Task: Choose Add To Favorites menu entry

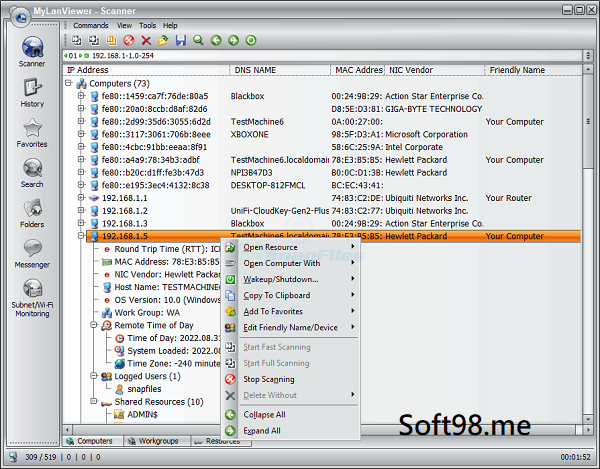Action: [290, 311]
